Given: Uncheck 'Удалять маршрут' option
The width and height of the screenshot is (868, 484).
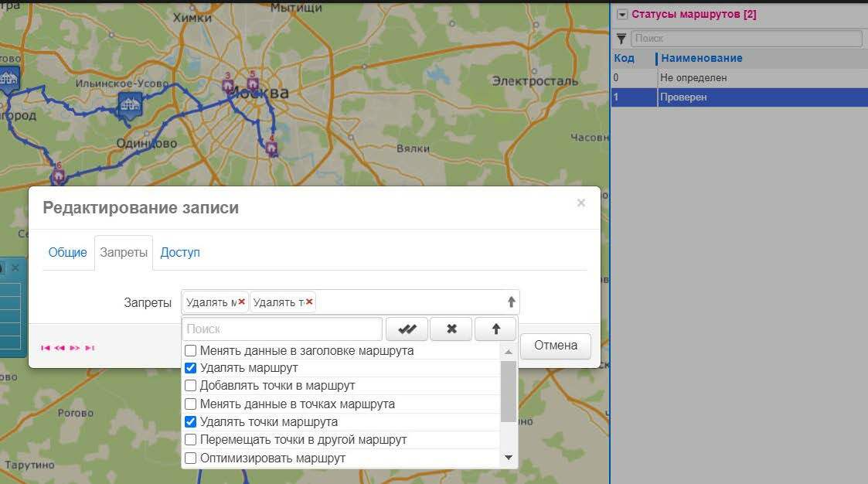Looking at the screenshot, I should click(190, 368).
